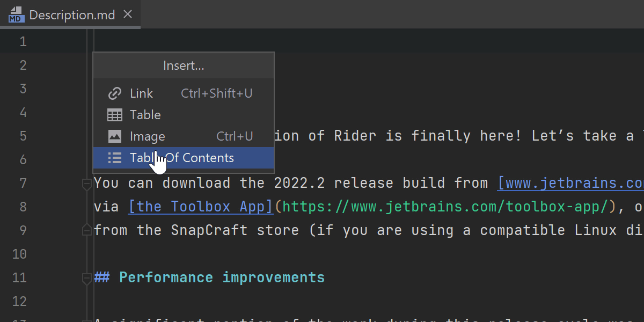Click the Table grid icon in Insert popup
The image size is (644, 322).
pyautogui.click(x=115, y=115)
